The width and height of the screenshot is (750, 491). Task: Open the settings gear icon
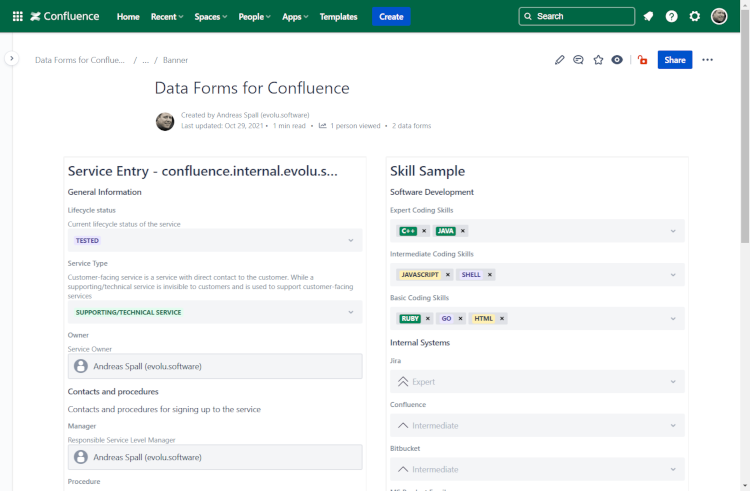click(695, 16)
